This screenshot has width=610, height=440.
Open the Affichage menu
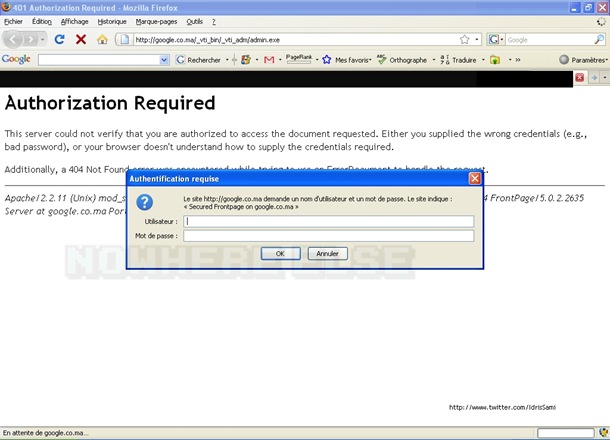74,22
